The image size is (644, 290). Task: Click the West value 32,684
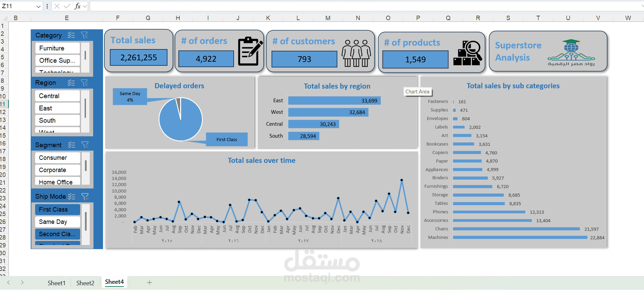(x=357, y=112)
